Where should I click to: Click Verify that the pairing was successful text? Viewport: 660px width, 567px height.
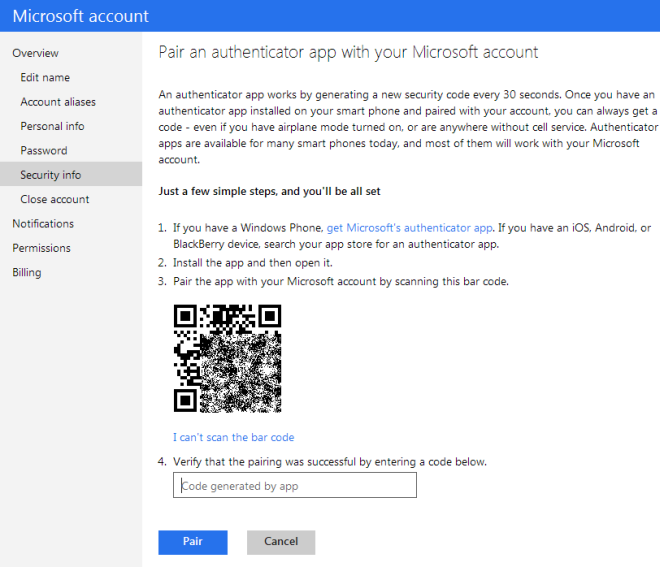[330, 462]
